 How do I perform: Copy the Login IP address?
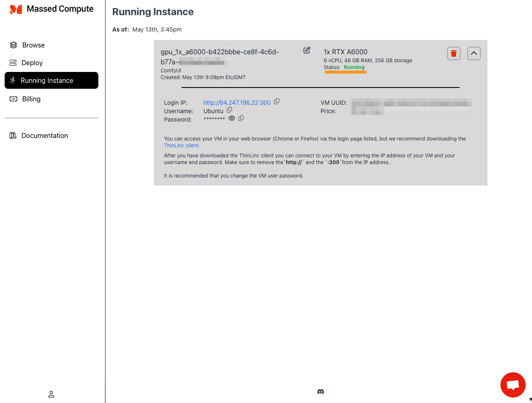[x=277, y=101]
